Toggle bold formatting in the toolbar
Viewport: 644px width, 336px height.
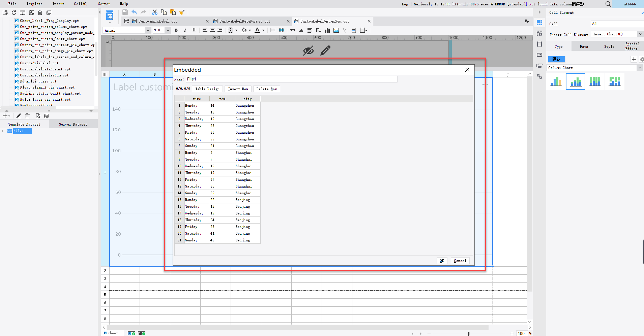[x=176, y=30]
